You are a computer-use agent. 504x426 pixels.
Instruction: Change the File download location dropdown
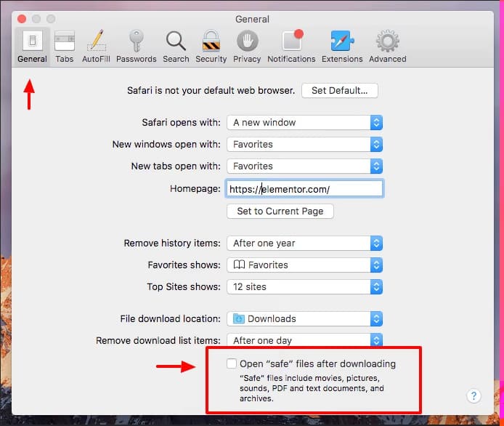304,319
